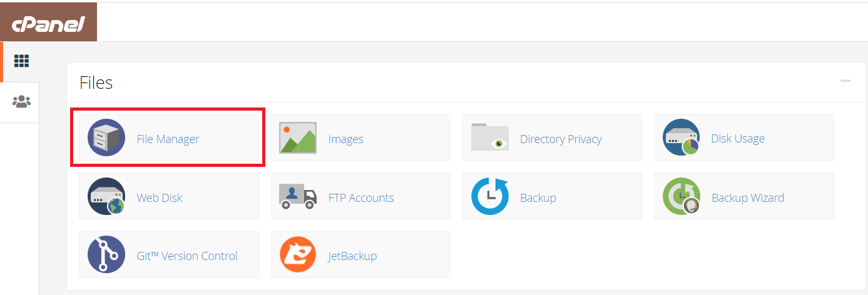Screen dimensions: 868x295
Task: Collapse the Files section
Action: pyautogui.click(x=845, y=81)
